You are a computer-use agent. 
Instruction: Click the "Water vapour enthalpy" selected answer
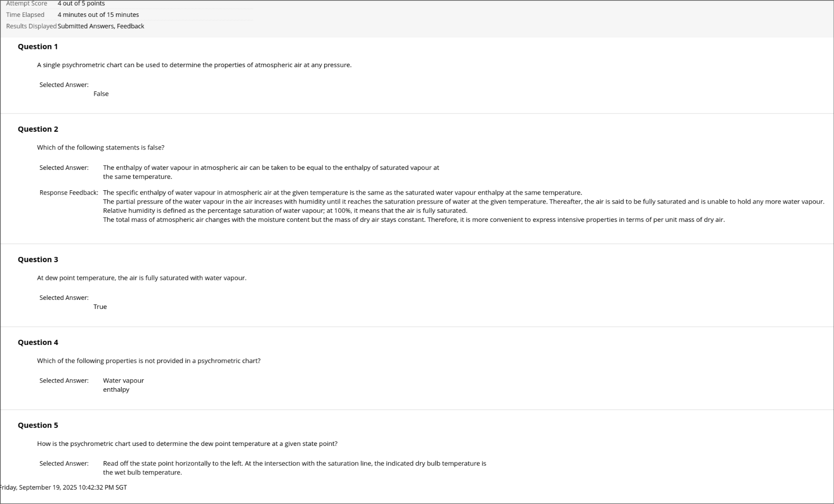pos(123,385)
